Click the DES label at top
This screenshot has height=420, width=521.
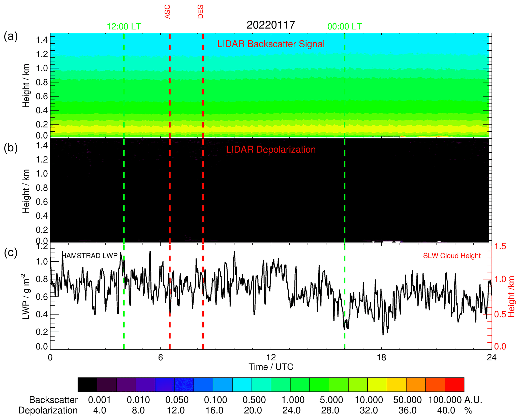coord(200,12)
